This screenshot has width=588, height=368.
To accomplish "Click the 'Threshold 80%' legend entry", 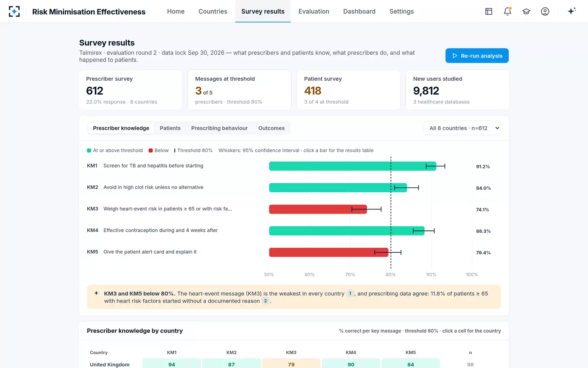I will [x=193, y=150].
